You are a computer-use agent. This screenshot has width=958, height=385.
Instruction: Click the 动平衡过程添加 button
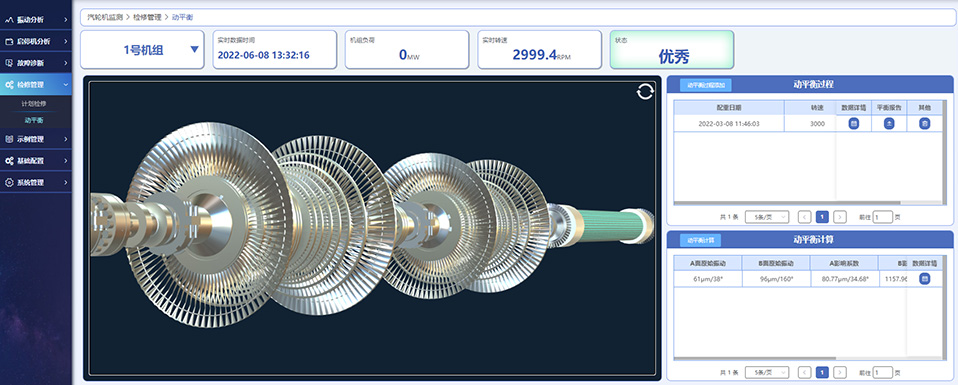pos(706,86)
